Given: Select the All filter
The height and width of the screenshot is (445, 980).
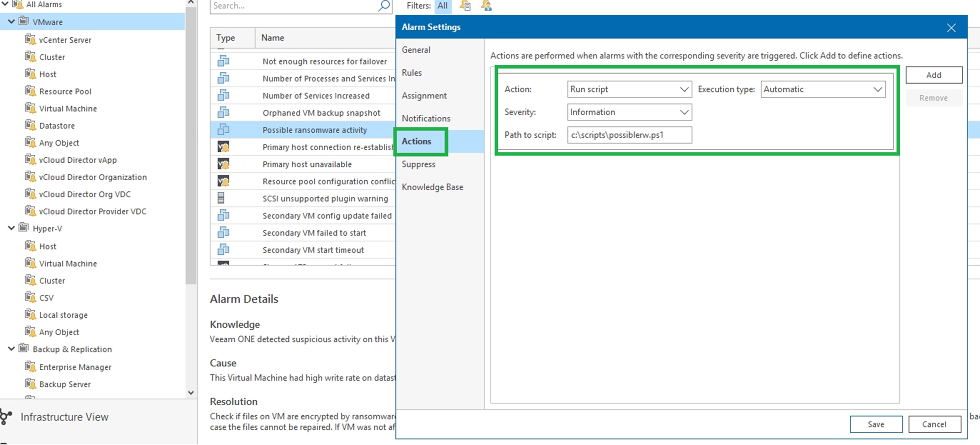Looking at the screenshot, I should tap(442, 5).
